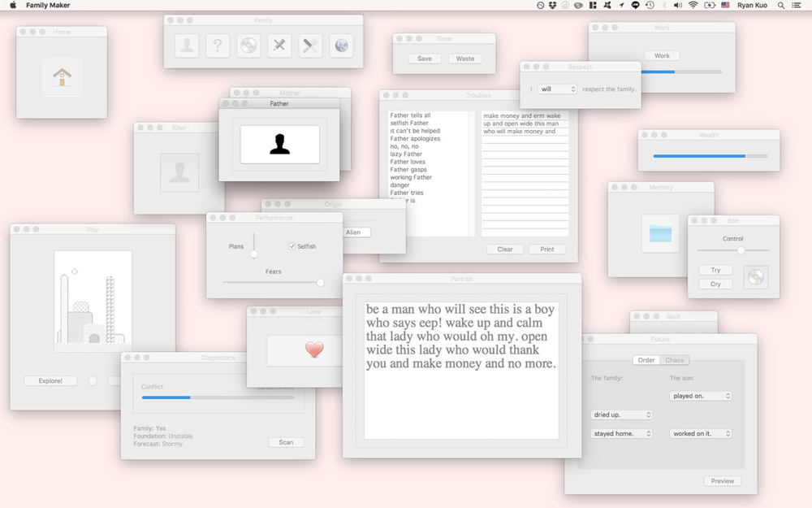Click the round radio button beside Explore!
This screenshot has height=508, width=812.
[93, 380]
